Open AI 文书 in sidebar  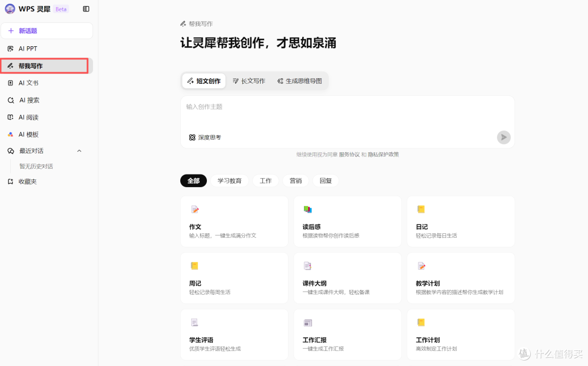click(x=47, y=83)
